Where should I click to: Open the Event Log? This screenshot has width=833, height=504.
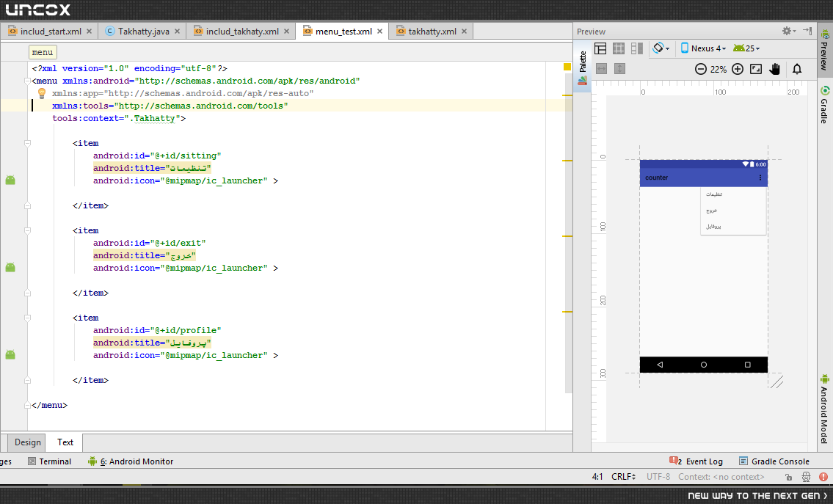pos(696,461)
